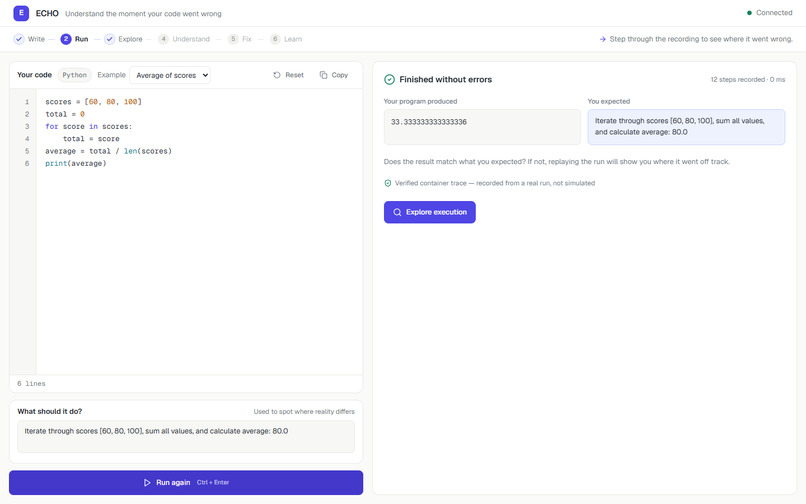806x504 pixels.
Task: Click the average calculation line
Action: pyautogui.click(x=108, y=151)
